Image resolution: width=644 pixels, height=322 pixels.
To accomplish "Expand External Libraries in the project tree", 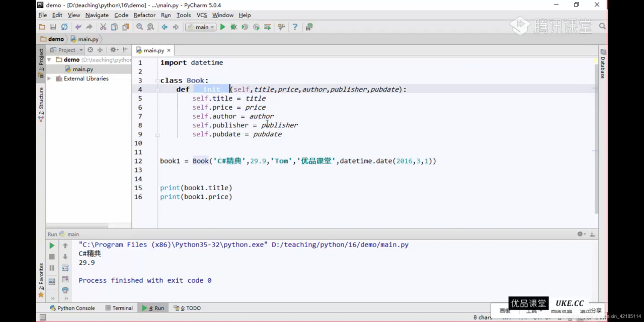I will 49,78.
